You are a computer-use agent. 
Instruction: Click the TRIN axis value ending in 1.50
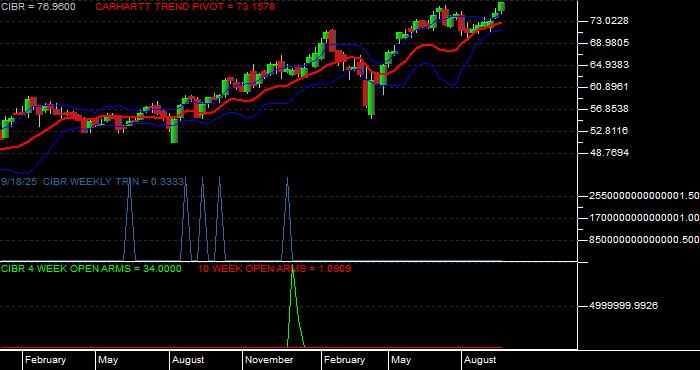pos(644,196)
